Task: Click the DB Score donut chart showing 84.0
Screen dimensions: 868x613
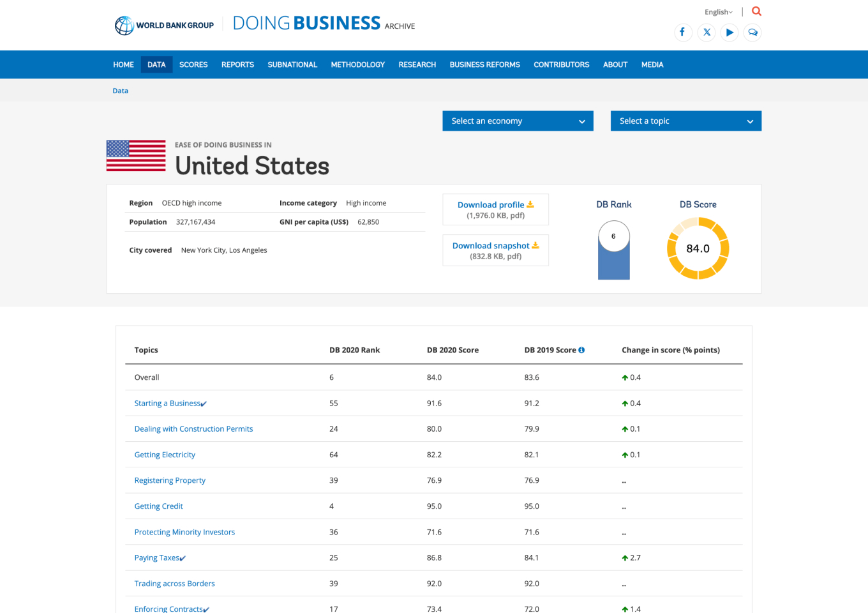Action: 698,248
